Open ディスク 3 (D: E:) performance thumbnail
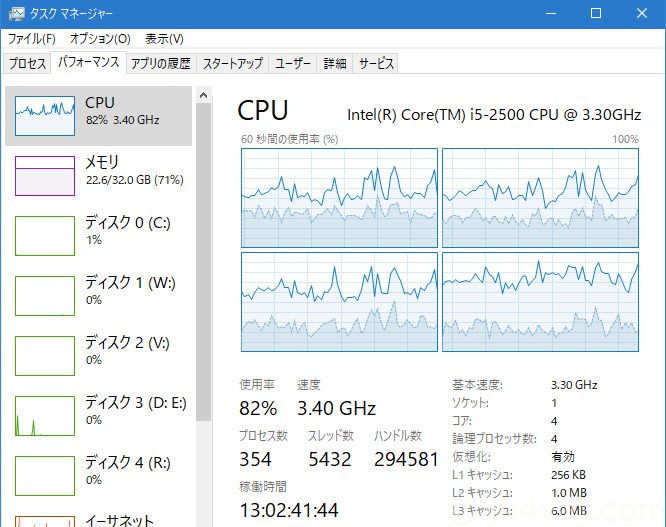666x527 pixels. 45,416
